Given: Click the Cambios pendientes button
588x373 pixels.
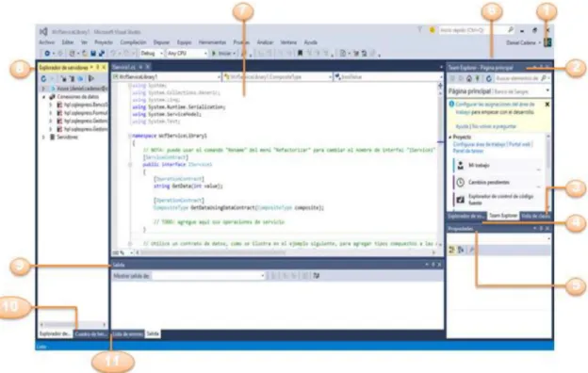Looking at the screenshot, I should [498, 183].
